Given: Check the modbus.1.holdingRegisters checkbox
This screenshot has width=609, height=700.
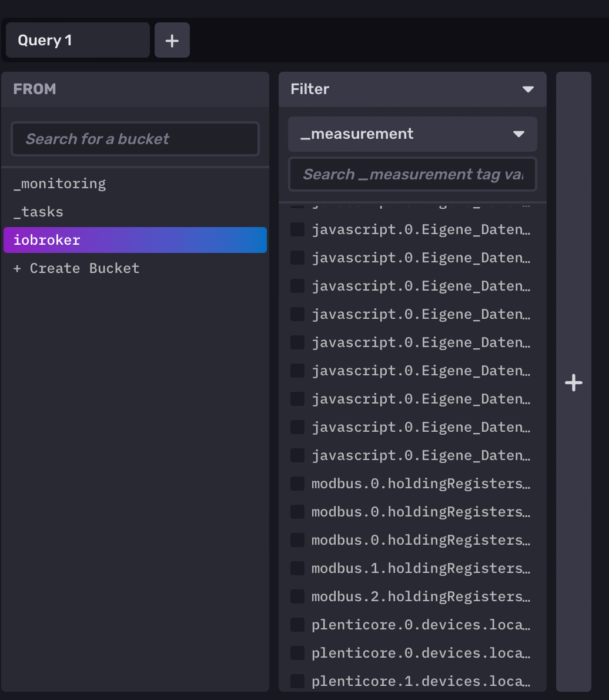Looking at the screenshot, I should coord(297,568).
